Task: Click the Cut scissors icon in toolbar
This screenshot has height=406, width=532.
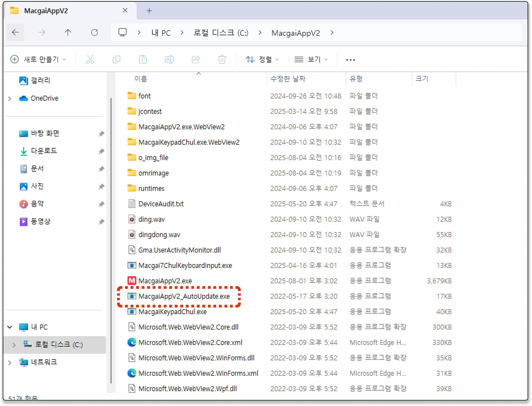Action: click(90, 59)
